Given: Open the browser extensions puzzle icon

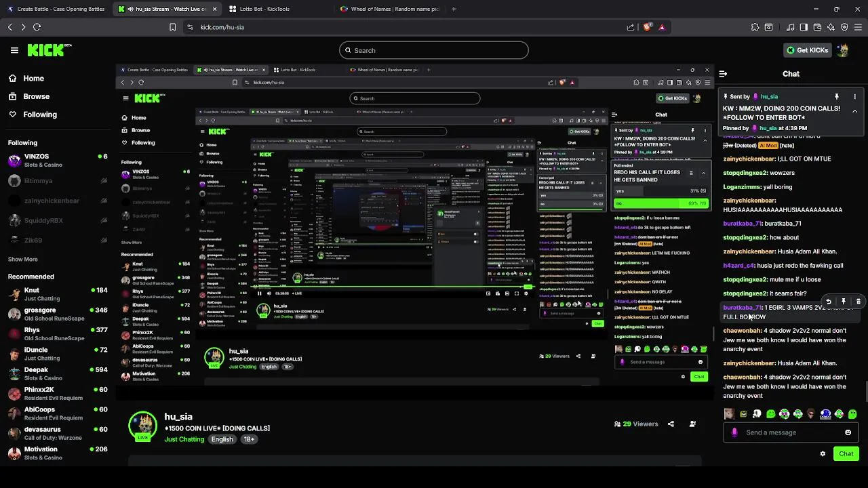Looking at the screenshot, I should click(755, 27).
